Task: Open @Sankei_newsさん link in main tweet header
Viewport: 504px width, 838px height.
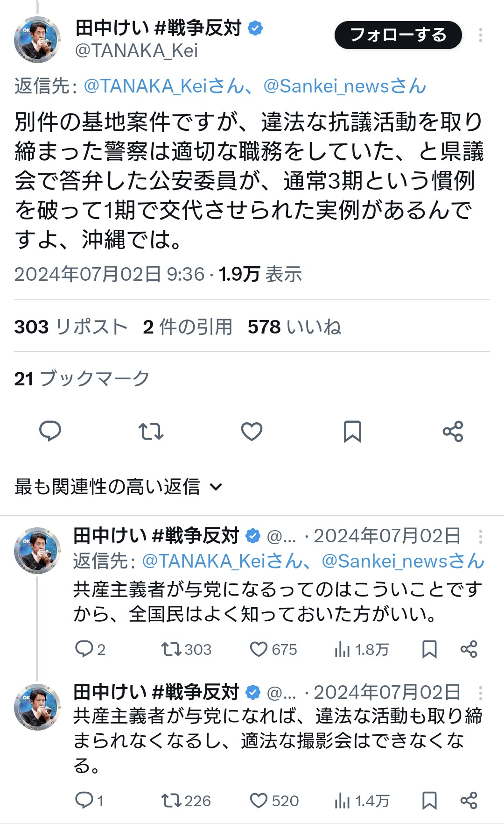Action: pyautogui.click(x=344, y=86)
